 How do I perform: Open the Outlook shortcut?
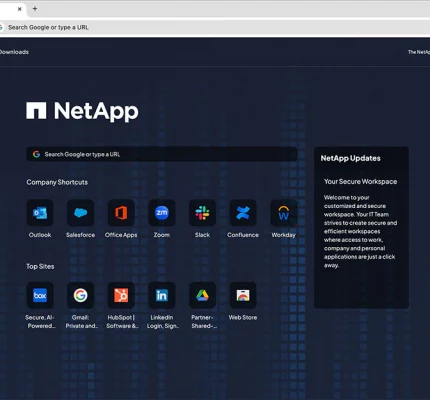(40, 213)
